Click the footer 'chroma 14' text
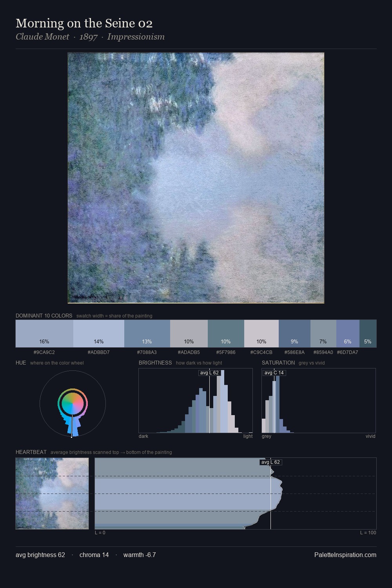 coord(94,555)
